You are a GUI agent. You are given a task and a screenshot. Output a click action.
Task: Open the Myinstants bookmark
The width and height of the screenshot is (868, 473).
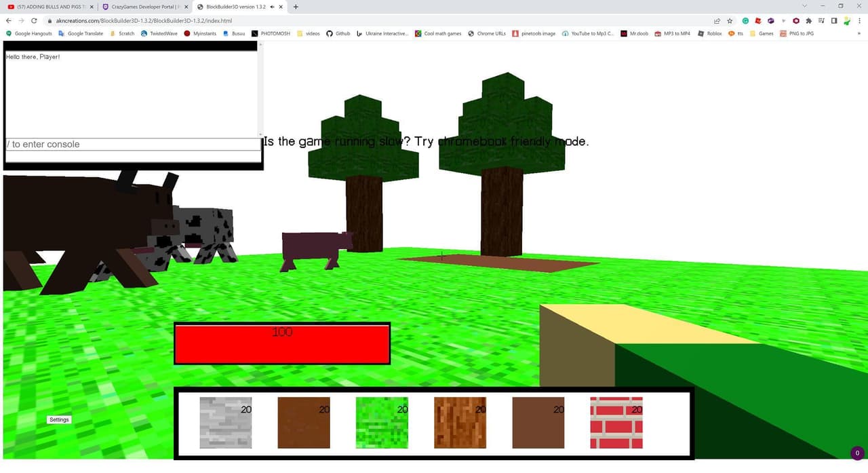[x=201, y=33]
